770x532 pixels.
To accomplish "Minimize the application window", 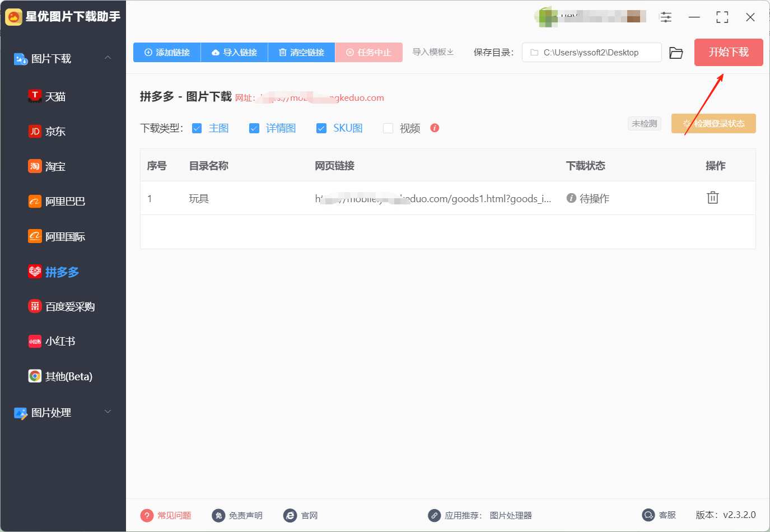I will tap(694, 17).
